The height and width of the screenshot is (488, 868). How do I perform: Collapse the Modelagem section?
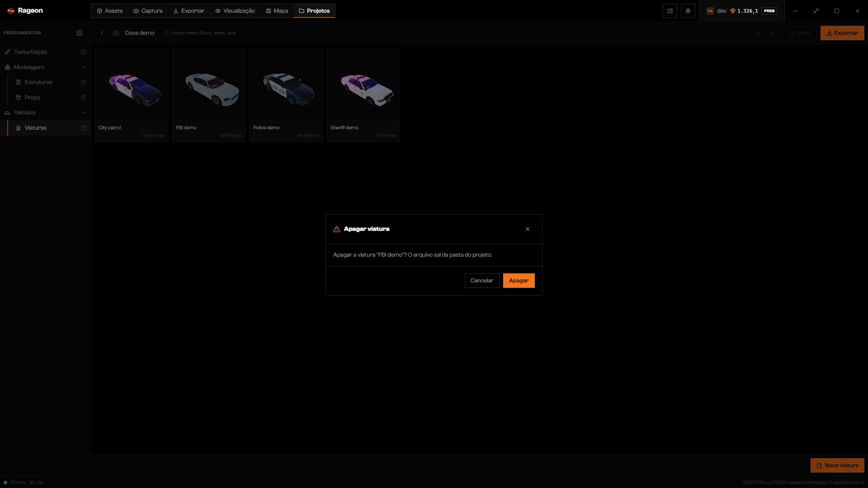[45, 67]
